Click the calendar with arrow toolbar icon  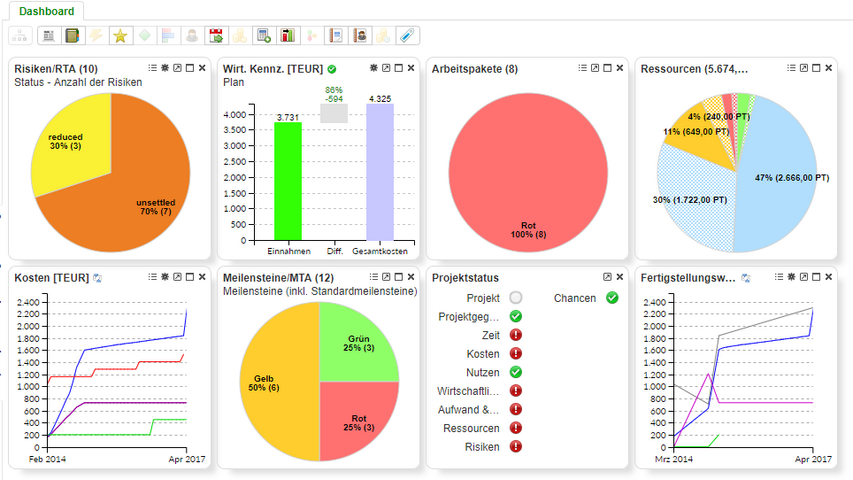[x=216, y=36]
